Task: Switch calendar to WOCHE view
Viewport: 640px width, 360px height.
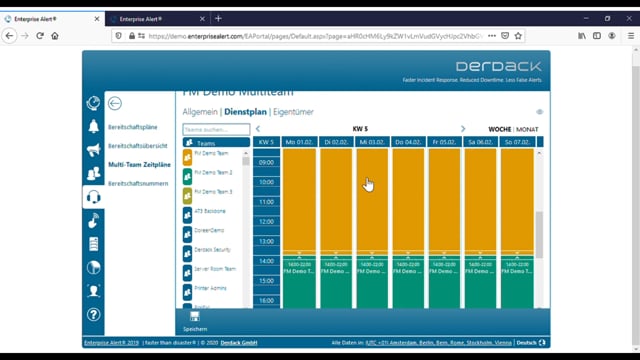Action: [500, 129]
